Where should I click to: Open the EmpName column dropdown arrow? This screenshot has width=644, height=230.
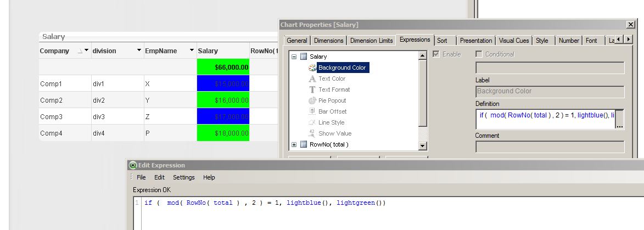(x=192, y=51)
